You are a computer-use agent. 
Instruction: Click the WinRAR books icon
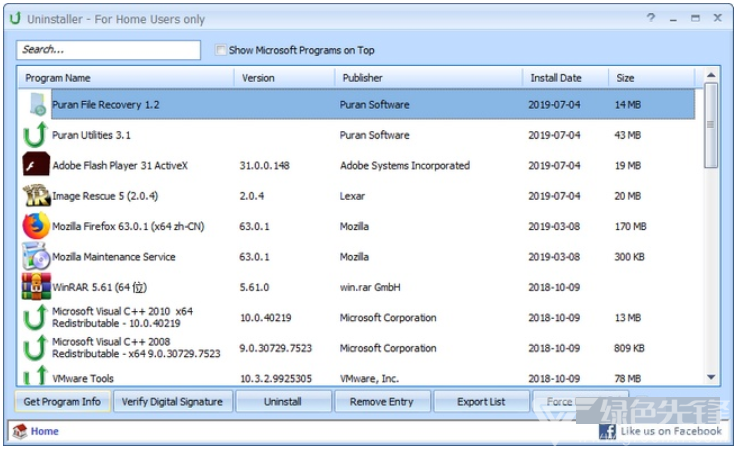[36, 287]
